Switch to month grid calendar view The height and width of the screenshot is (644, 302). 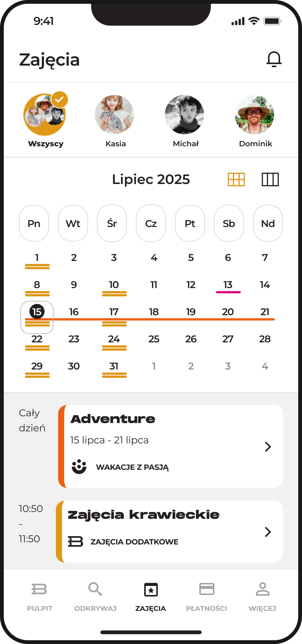(x=236, y=179)
